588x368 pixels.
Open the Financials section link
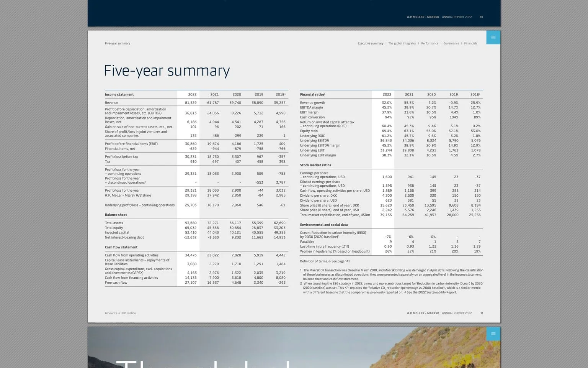[x=470, y=43]
